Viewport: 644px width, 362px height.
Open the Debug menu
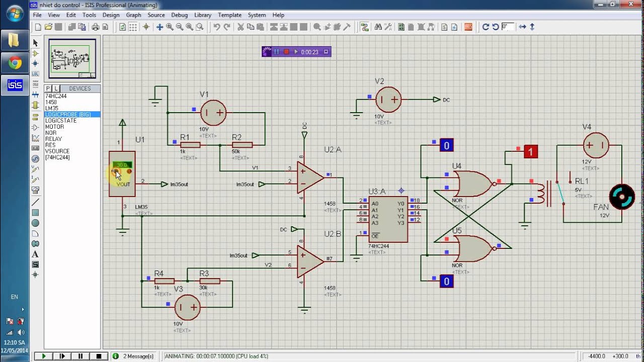tap(180, 15)
